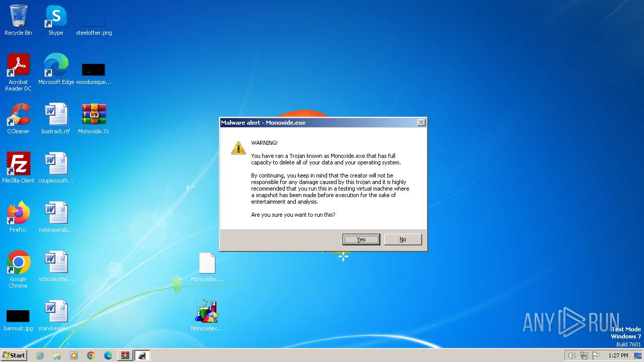644x362 pixels.
Task: Launch Edge from the taskbar
Action: click(108, 355)
